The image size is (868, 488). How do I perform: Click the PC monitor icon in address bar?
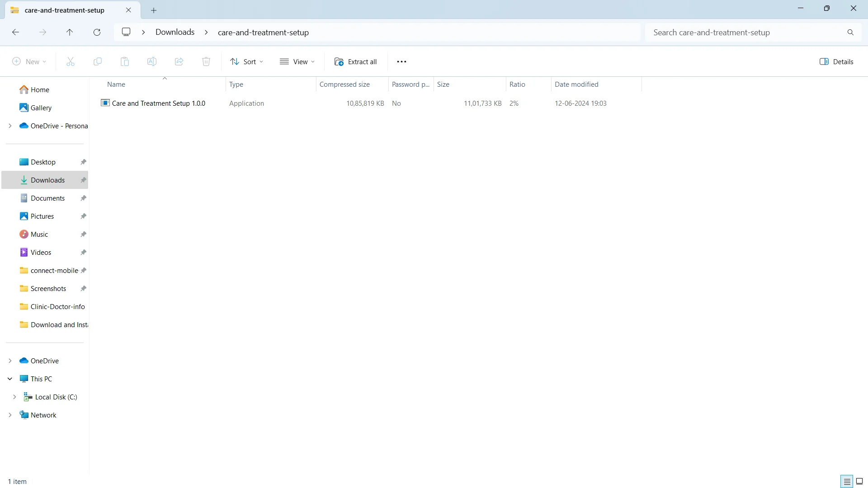126,32
